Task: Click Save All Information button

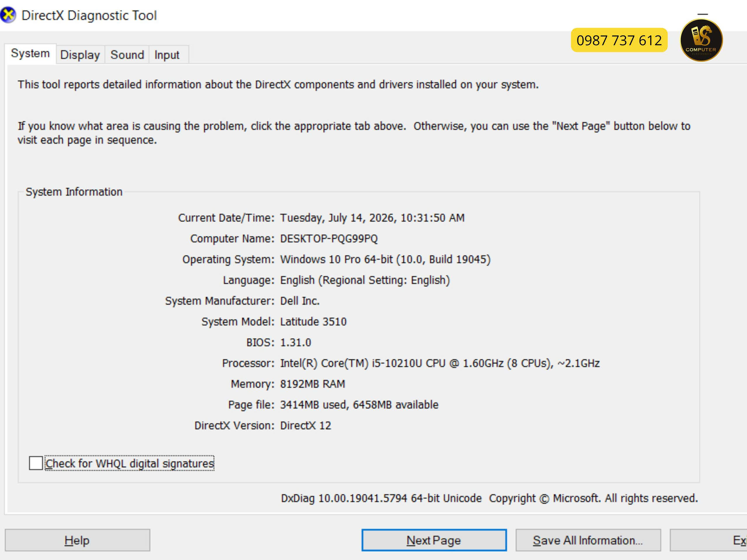Action: click(x=588, y=540)
